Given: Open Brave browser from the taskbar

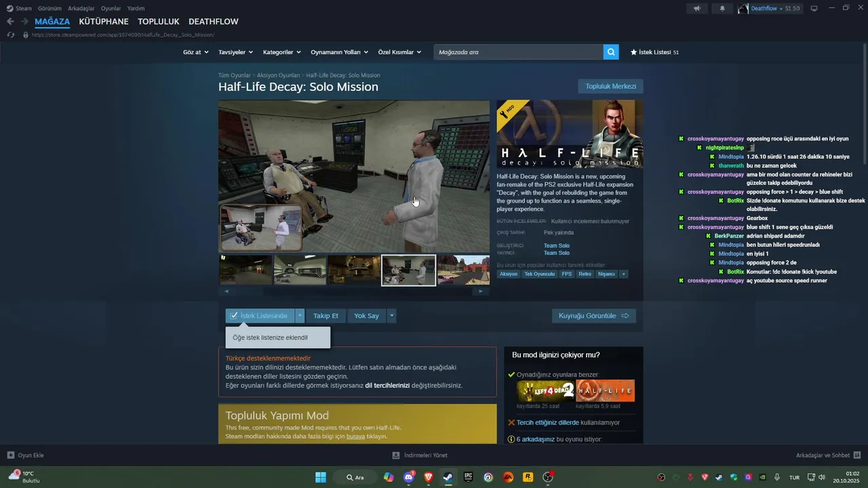Looking at the screenshot, I should tap(429, 477).
